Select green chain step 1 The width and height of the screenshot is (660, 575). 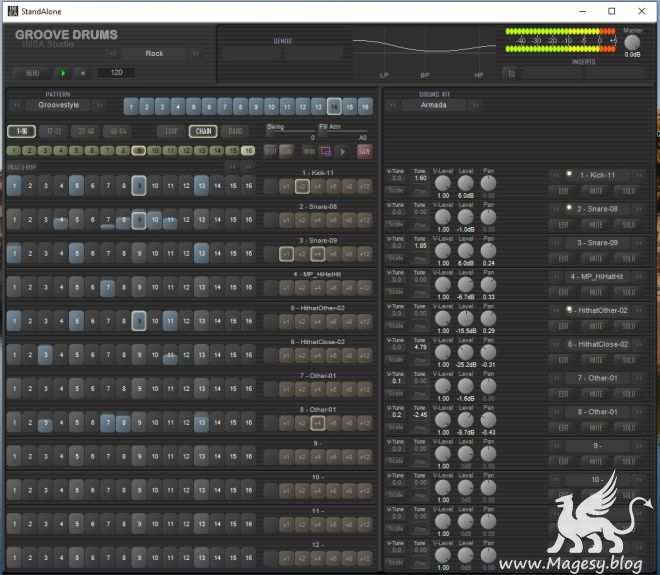point(13,150)
